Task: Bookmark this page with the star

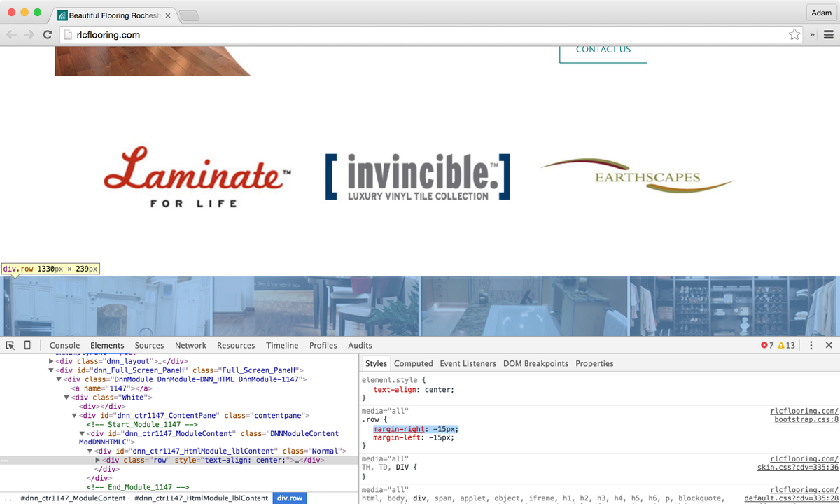Action: tap(794, 34)
